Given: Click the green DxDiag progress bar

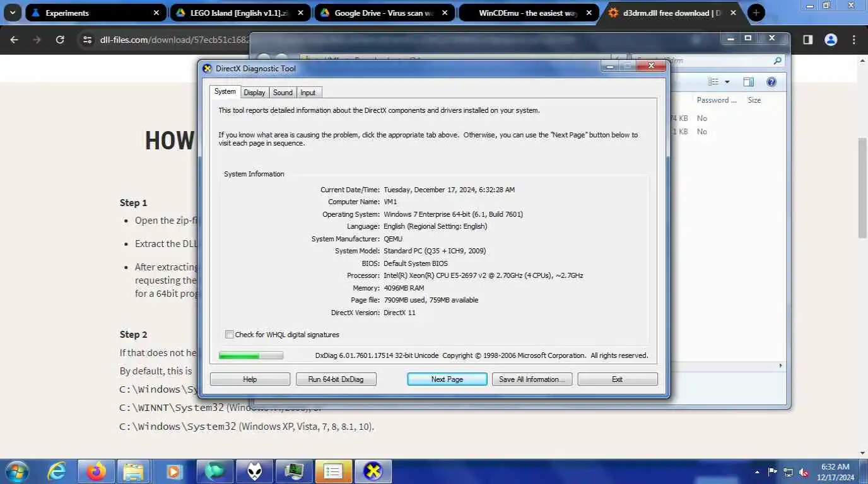Looking at the screenshot, I should pos(251,355).
